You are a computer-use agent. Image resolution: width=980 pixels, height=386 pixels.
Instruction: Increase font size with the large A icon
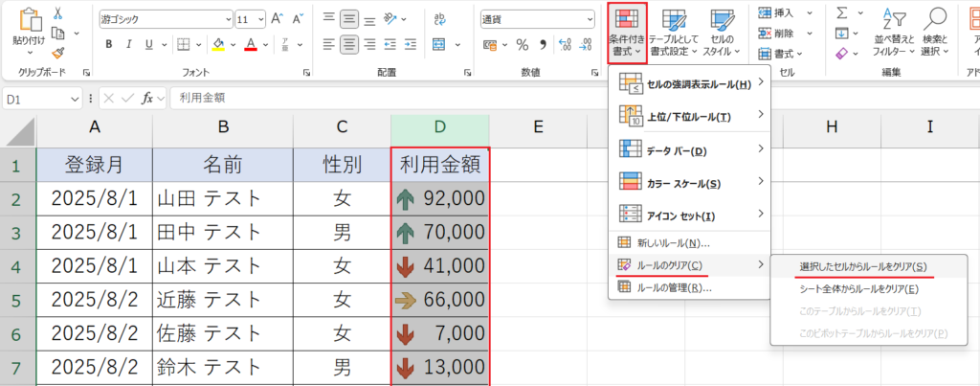tap(278, 19)
